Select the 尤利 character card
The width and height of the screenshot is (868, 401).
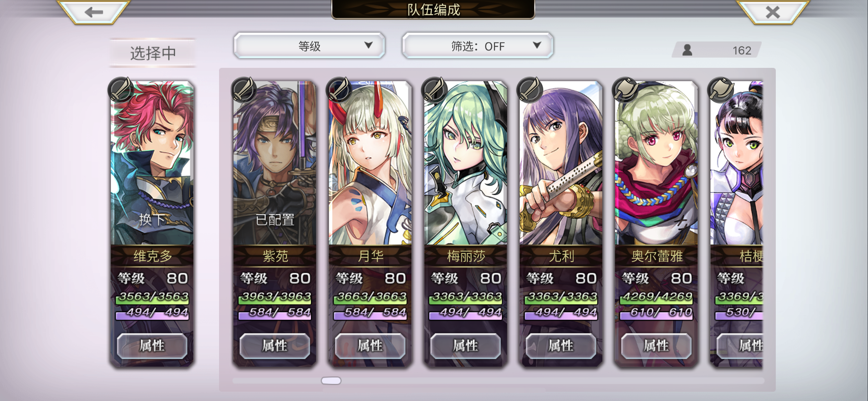(561, 223)
